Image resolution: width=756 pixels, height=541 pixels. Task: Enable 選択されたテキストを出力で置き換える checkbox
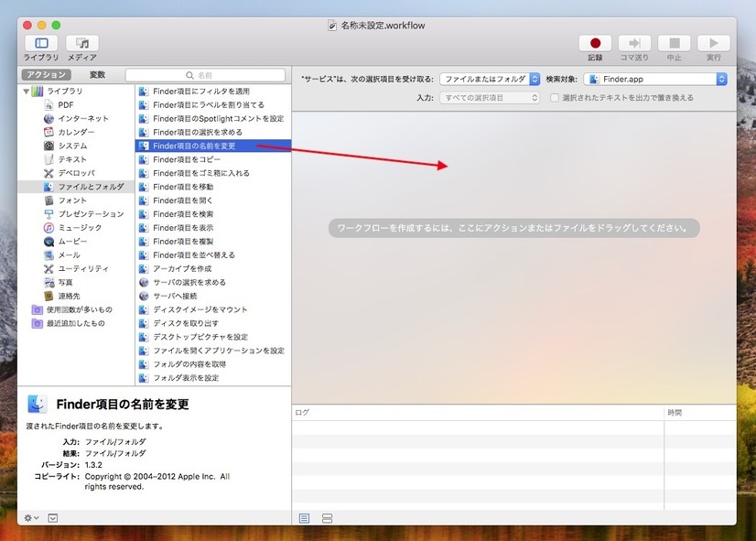555,97
